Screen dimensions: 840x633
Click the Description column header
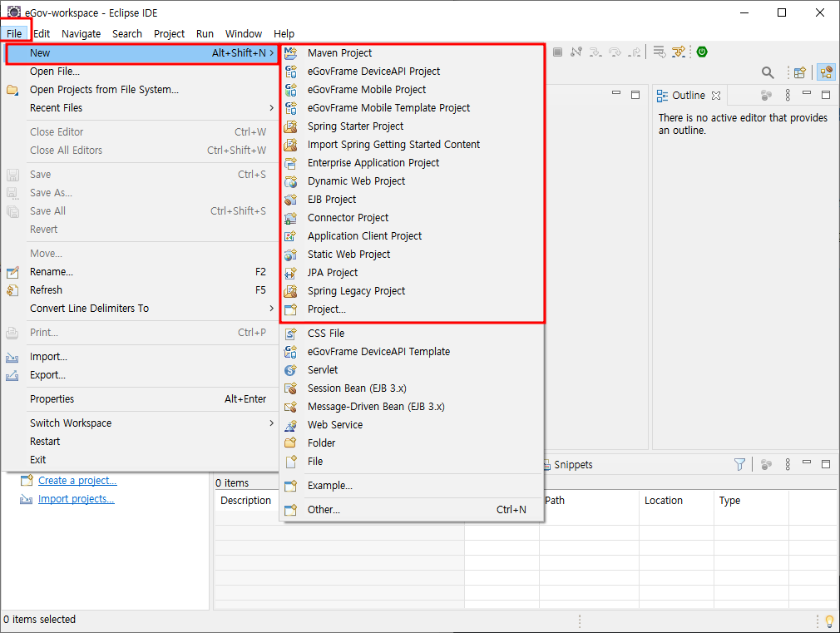point(246,501)
